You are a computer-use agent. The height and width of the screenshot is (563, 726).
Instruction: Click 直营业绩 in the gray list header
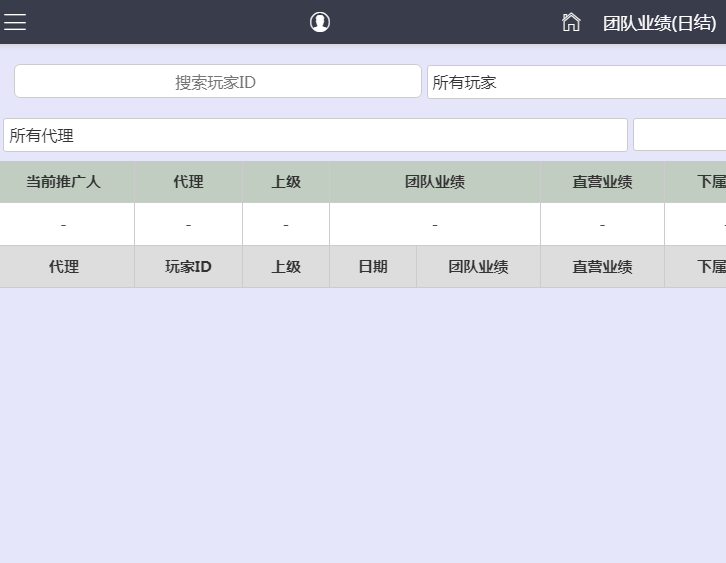tap(602, 267)
